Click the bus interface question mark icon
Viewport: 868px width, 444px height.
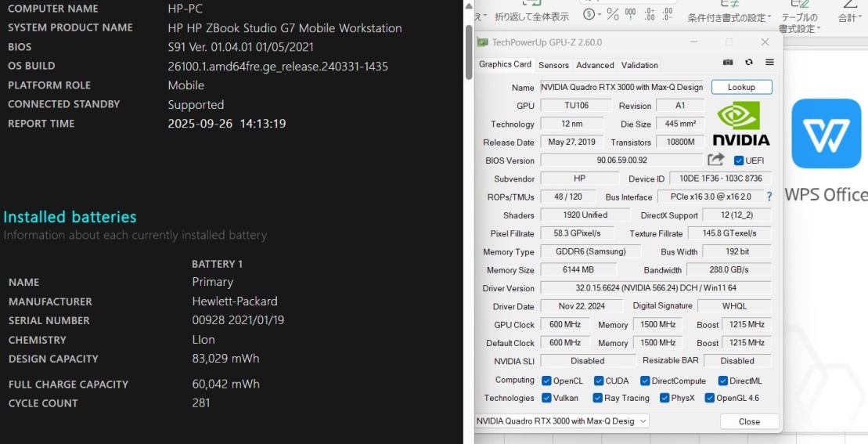click(x=769, y=197)
